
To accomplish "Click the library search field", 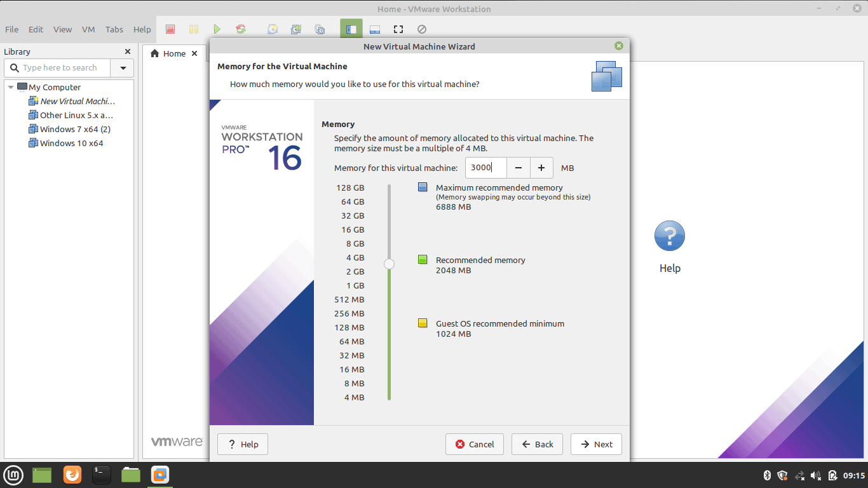I will point(58,68).
